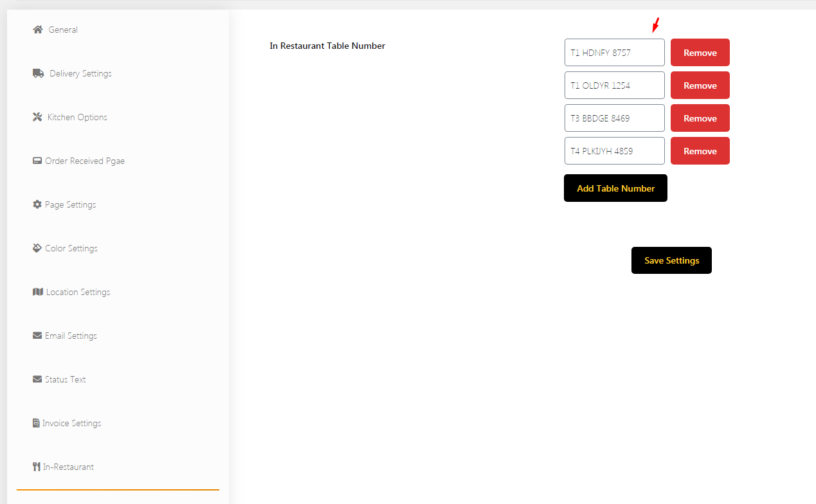Screen dimensions: 816x504
Task: Click the utensils icon for In-Restaurant
Action: click(x=37, y=467)
